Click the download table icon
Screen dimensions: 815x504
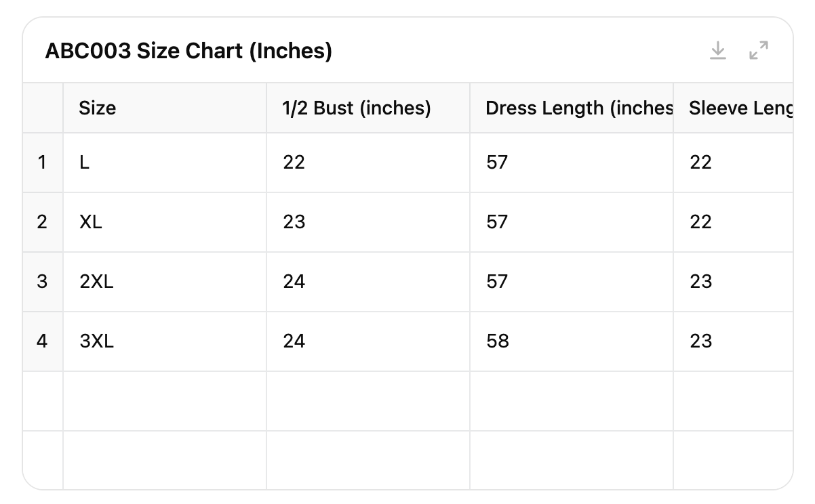click(717, 51)
